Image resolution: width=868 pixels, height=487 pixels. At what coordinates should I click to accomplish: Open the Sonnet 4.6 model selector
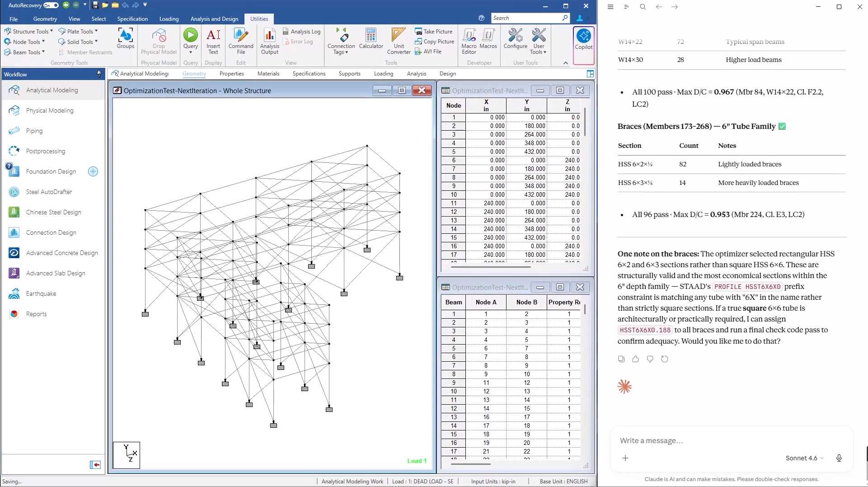pyautogui.click(x=804, y=458)
